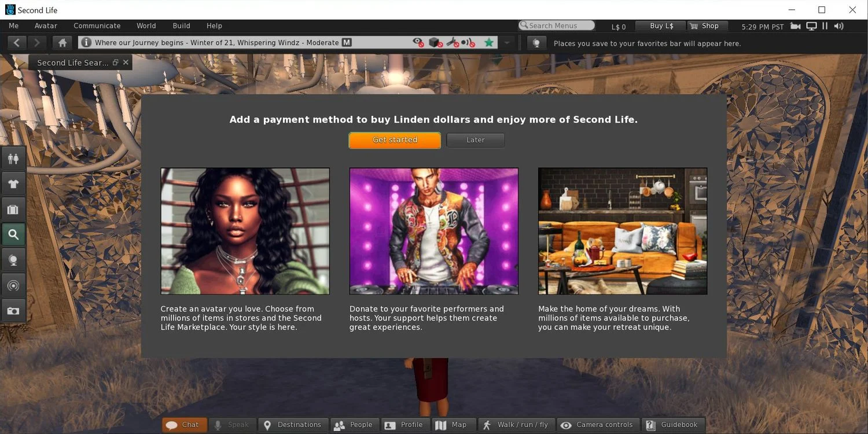Click the orange sofa home image

click(x=623, y=231)
